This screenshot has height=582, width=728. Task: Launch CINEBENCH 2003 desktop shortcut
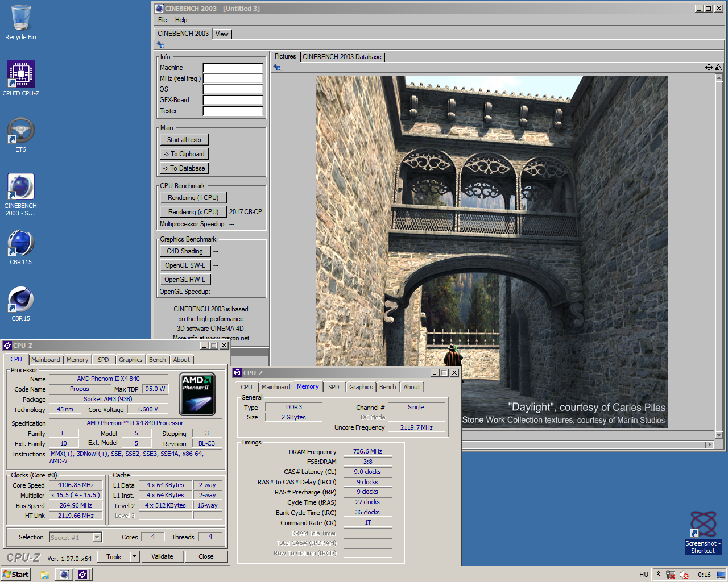click(x=20, y=194)
